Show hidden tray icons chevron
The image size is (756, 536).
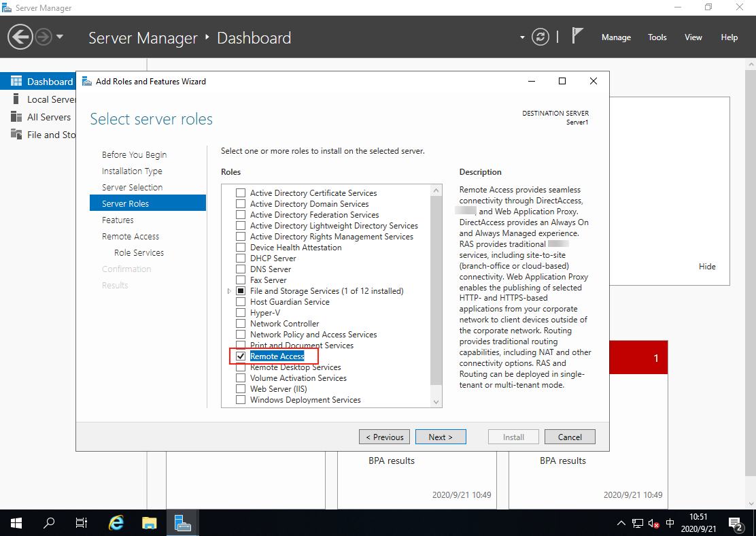(x=621, y=523)
